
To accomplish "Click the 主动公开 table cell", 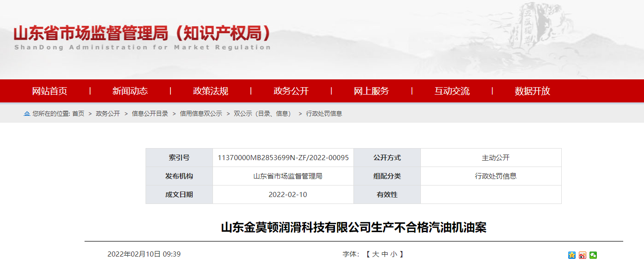I will pos(491,158).
